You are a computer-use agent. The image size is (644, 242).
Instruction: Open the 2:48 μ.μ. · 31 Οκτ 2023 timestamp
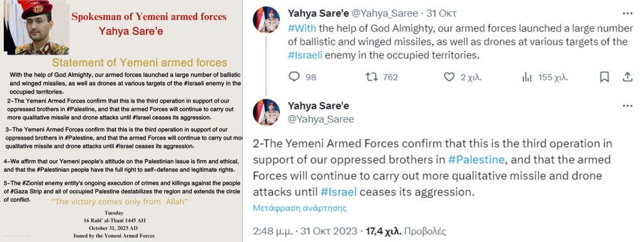click(x=305, y=231)
